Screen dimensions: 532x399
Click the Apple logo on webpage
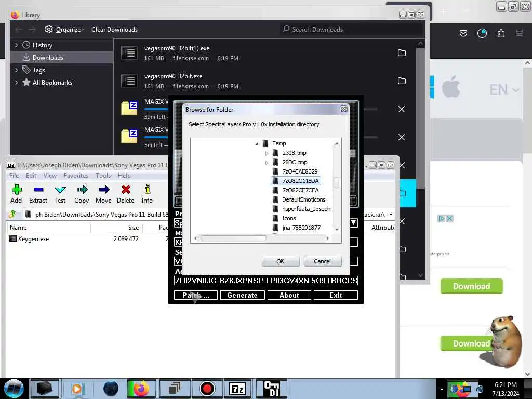click(451, 87)
